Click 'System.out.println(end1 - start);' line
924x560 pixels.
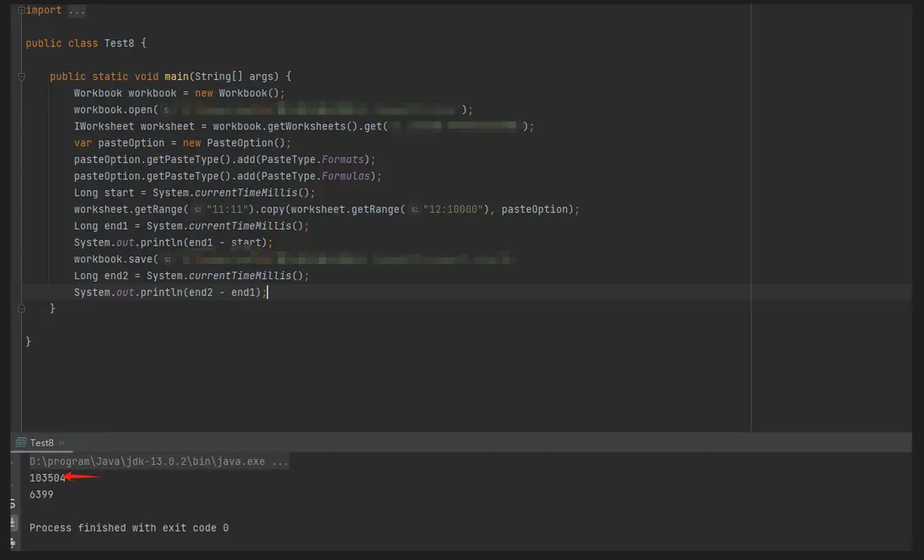[x=173, y=243]
